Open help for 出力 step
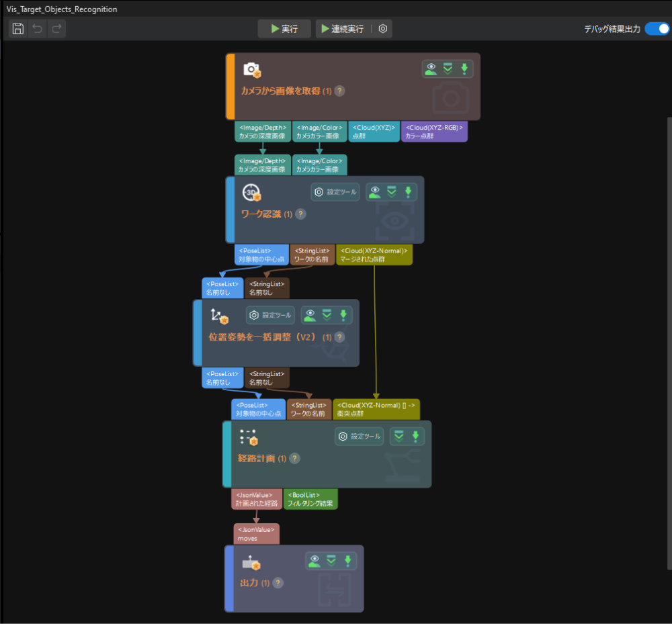 [278, 583]
